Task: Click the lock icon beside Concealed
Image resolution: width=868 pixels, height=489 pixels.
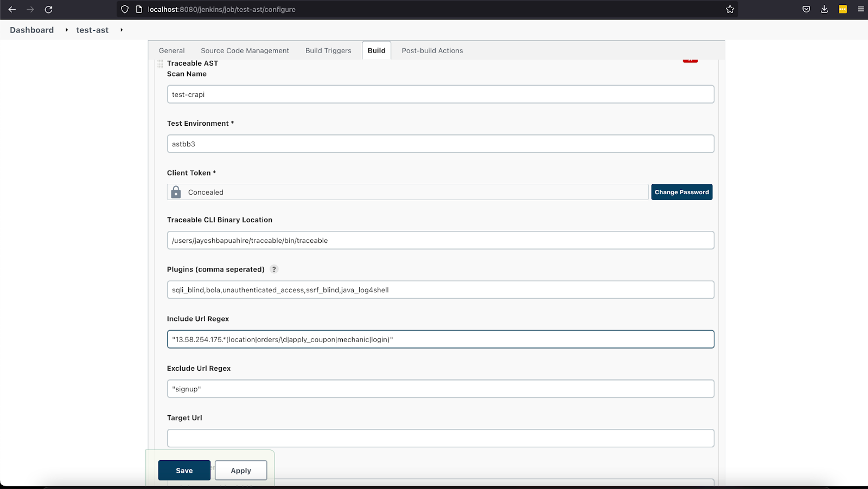Action: pyautogui.click(x=176, y=192)
